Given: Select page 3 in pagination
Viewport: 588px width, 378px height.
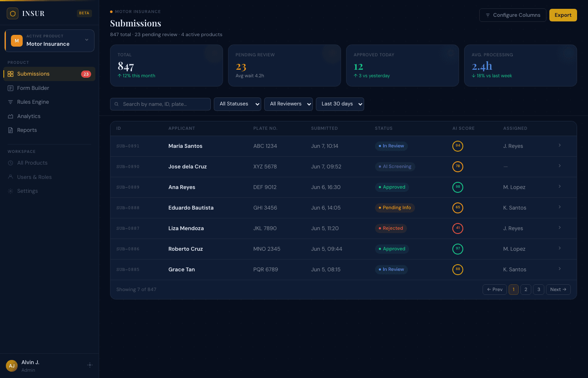Looking at the screenshot, I should point(539,289).
